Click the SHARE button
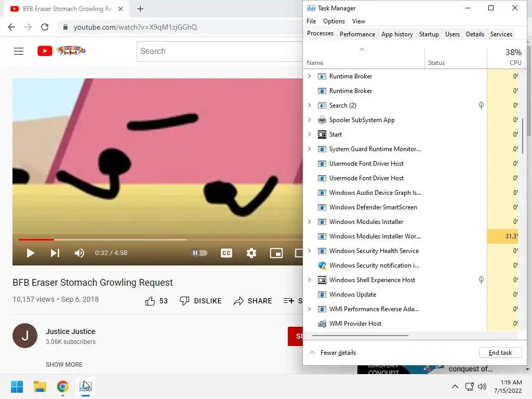This screenshot has height=399, width=532. [253, 301]
